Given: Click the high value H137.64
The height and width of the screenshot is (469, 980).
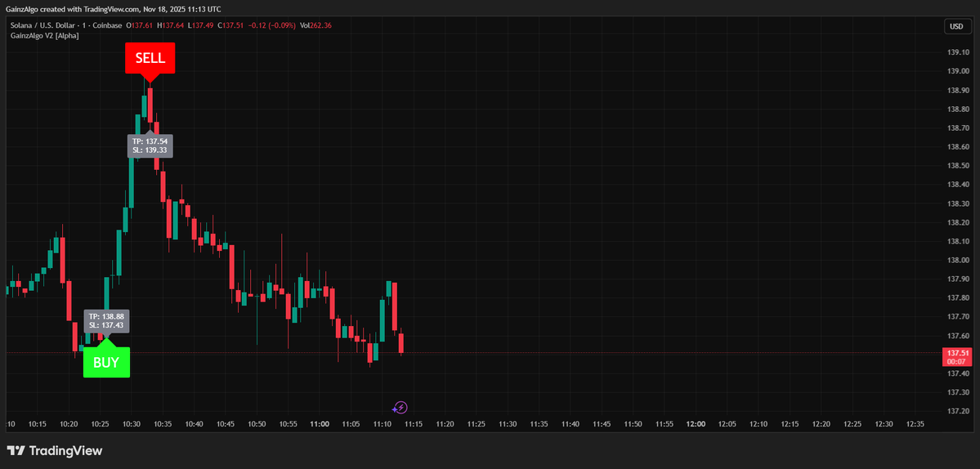Looking at the screenshot, I should coord(171,25).
